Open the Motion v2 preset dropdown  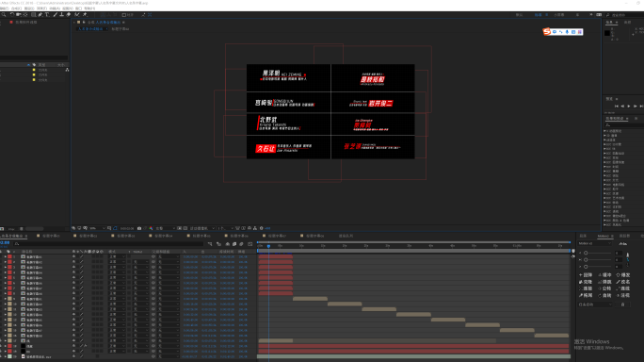pos(595,243)
